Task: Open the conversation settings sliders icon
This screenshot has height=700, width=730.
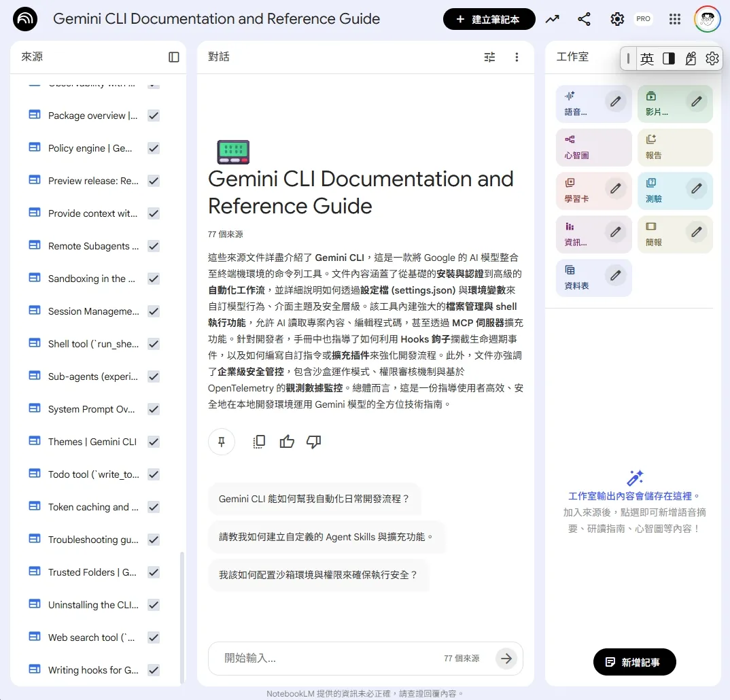Action: 489,57
